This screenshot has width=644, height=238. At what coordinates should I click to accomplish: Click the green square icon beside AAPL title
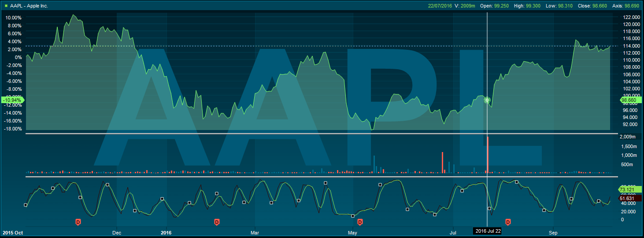(5, 6)
